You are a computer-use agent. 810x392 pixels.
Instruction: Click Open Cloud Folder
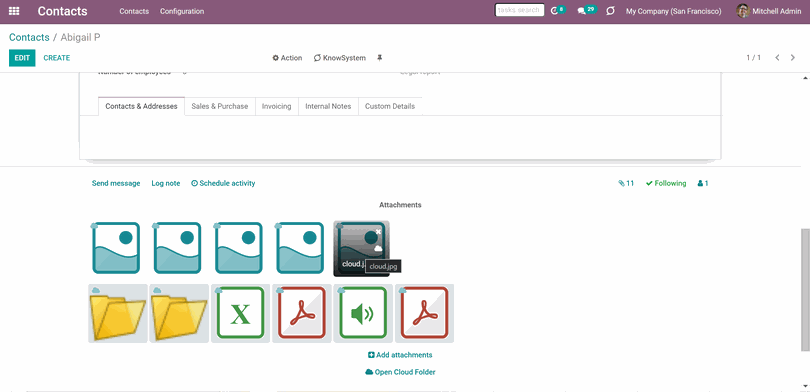click(x=400, y=372)
